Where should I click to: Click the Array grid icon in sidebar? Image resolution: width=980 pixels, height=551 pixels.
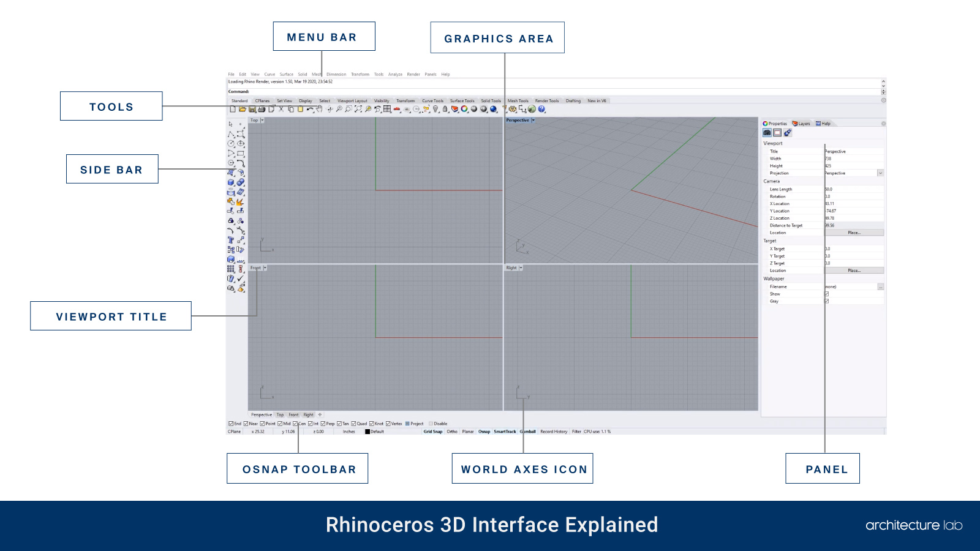click(231, 269)
